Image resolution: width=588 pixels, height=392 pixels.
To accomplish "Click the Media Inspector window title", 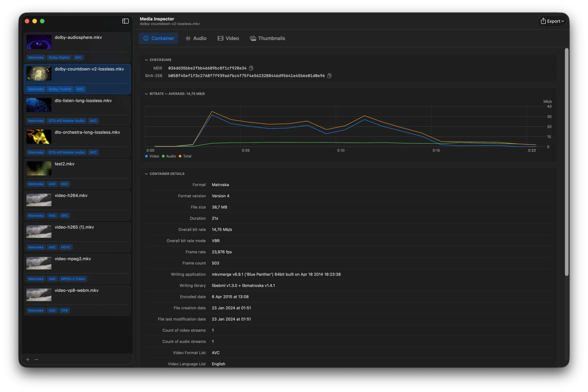I will pos(157,19).
